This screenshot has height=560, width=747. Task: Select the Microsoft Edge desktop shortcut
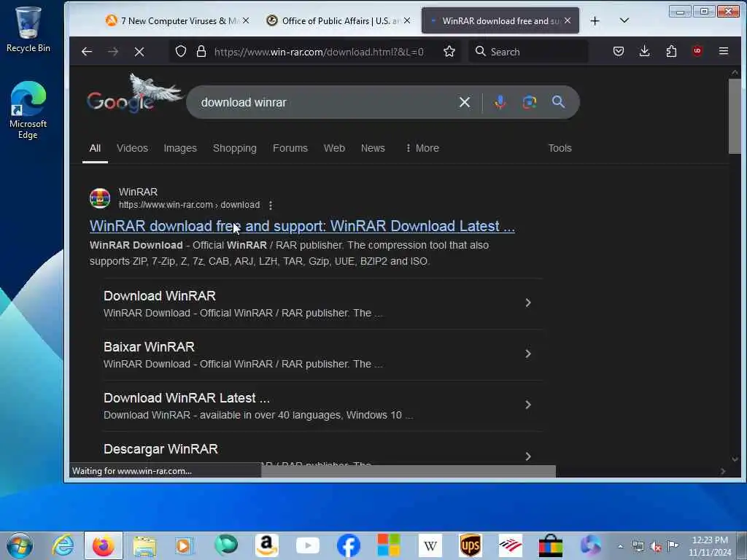tap(28, 111)
